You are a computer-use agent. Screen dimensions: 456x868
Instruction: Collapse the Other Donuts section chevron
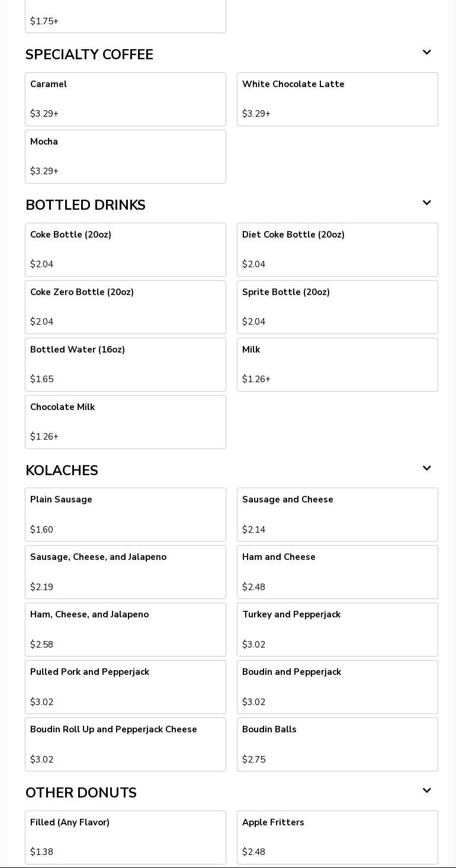click(426, 791)
